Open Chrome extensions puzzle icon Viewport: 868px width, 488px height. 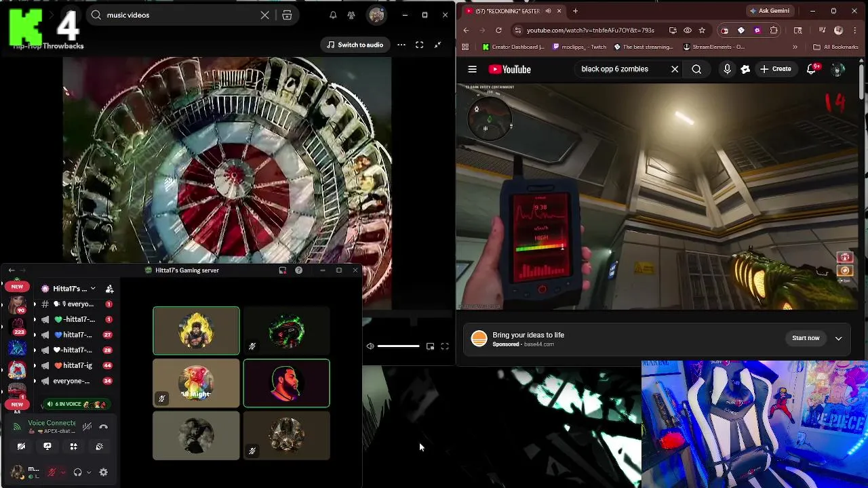[774, 30]
